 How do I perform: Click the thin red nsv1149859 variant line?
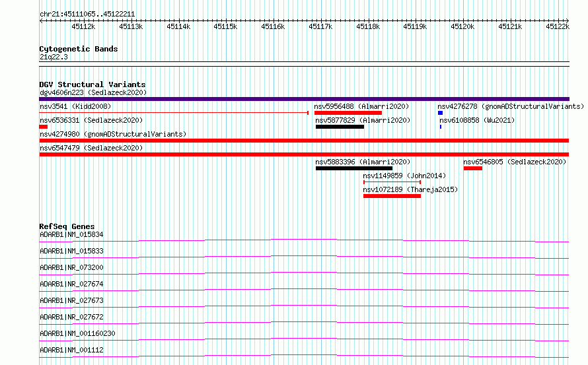click(392, 182)
